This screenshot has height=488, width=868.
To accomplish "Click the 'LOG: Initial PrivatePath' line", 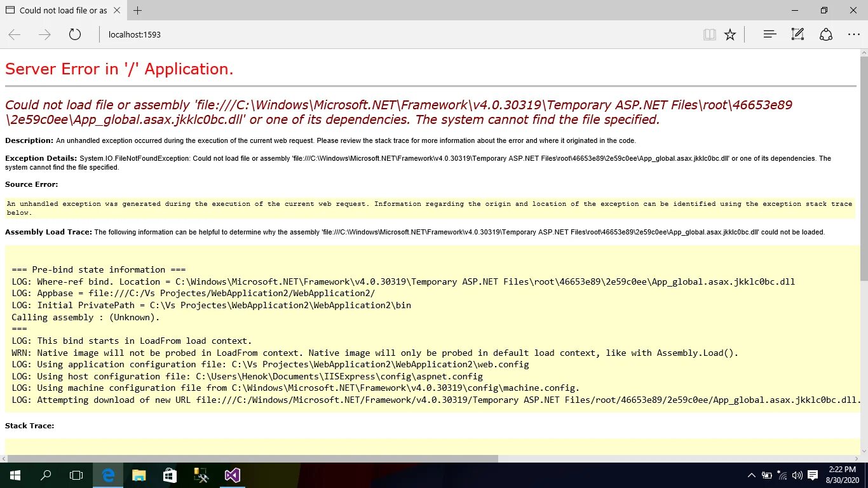I will pos(211,305).
